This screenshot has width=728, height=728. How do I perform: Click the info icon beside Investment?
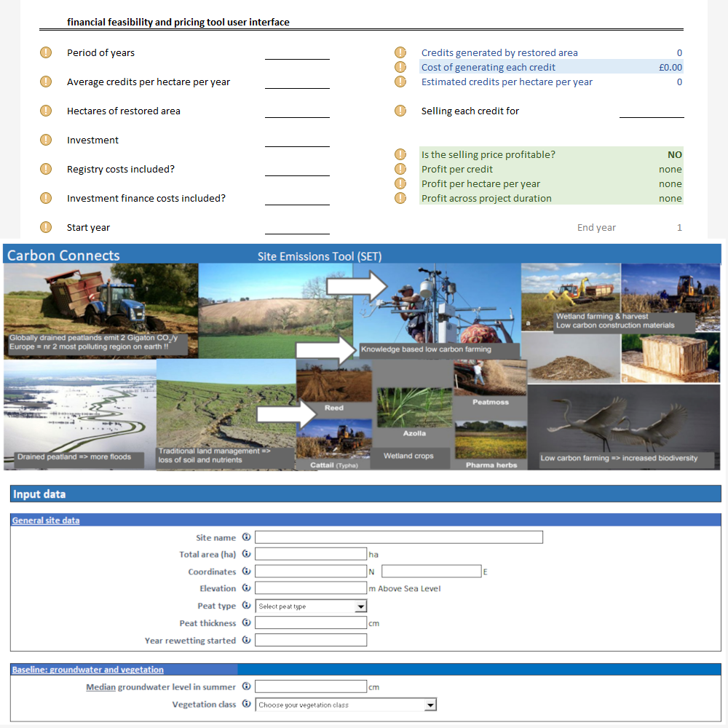tap(46, 140)
